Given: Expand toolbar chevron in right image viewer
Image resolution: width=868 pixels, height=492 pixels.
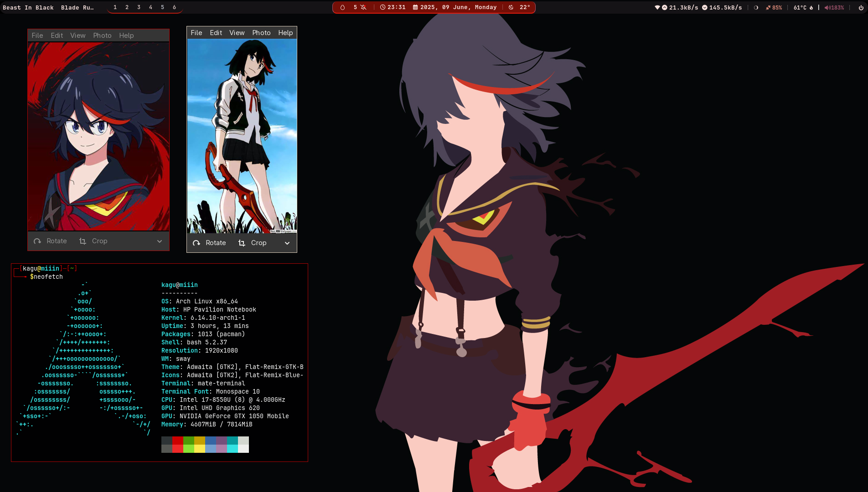Looking at the screenshot, I should (x=287, y=243).
